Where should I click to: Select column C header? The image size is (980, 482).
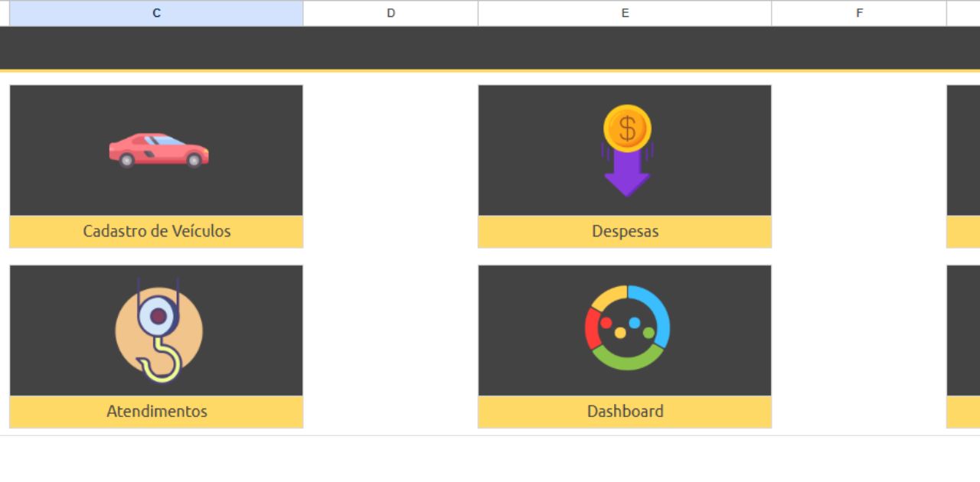click(156, 13)
